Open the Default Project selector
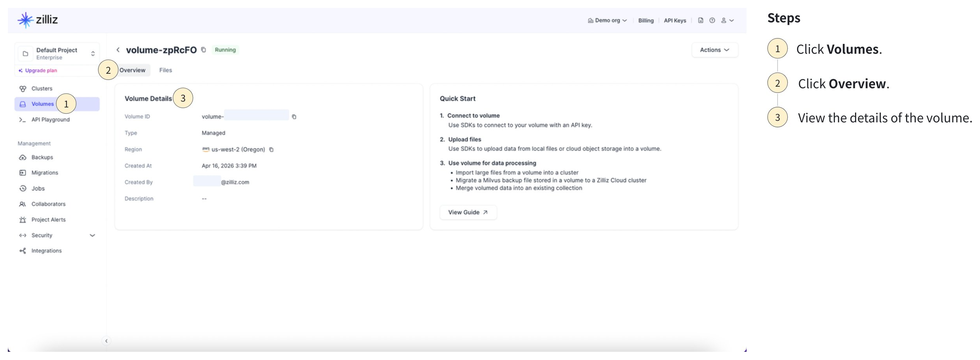The image size is (980, 360). pos(57,53)
